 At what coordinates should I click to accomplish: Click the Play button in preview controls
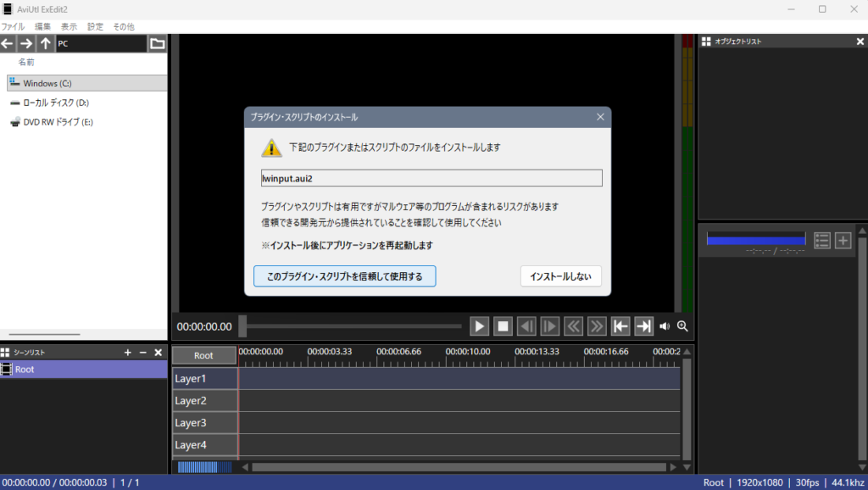click(x=480, y=326)
